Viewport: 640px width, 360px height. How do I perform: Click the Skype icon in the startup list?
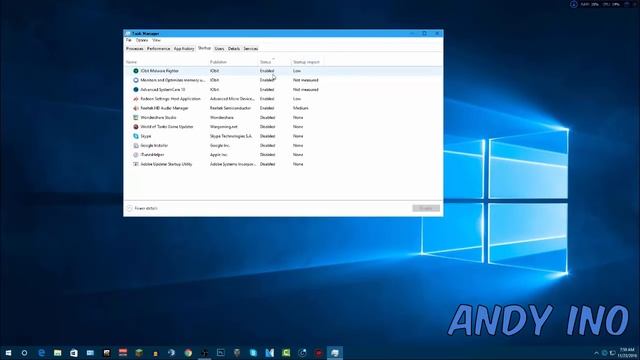click(136, 136)
